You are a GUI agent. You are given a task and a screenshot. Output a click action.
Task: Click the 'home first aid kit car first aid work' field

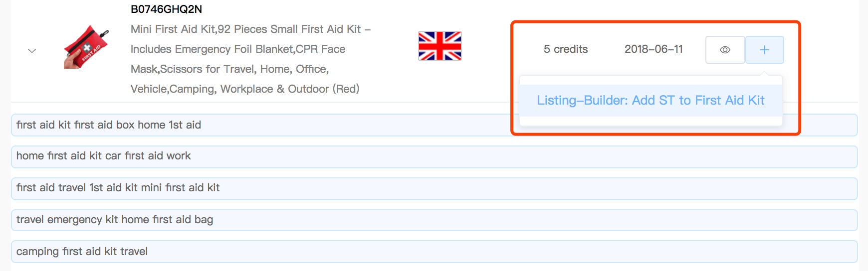click(434, 156)
